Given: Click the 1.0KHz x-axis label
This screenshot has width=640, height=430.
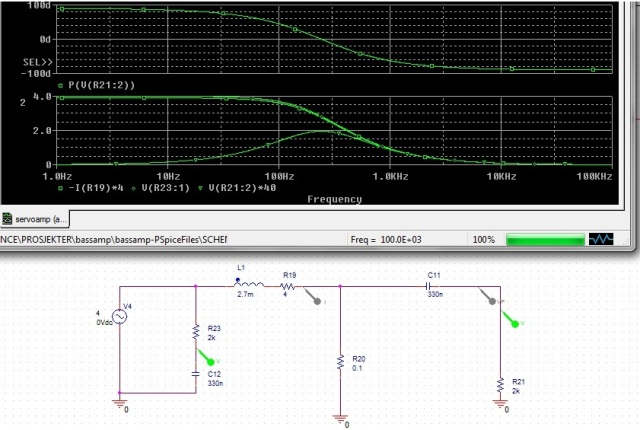Looking at the screenshot, I should pos(390,176).
